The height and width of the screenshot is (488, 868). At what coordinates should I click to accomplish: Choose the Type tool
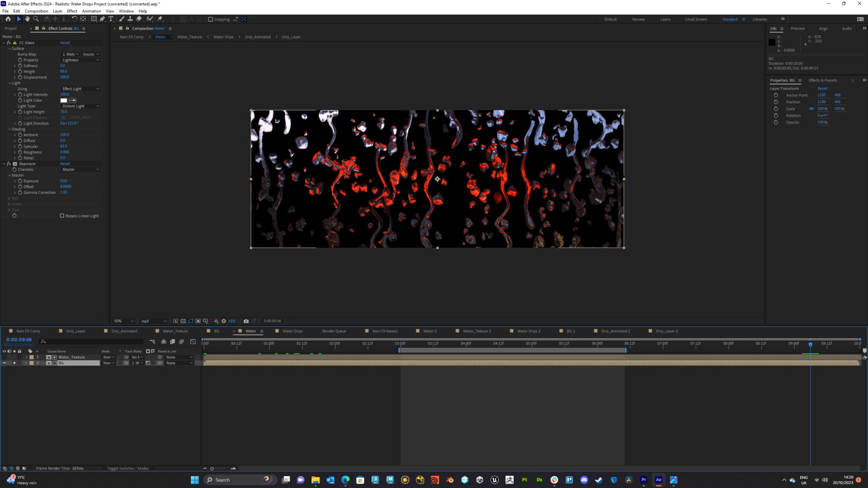(x=111, y=19)
